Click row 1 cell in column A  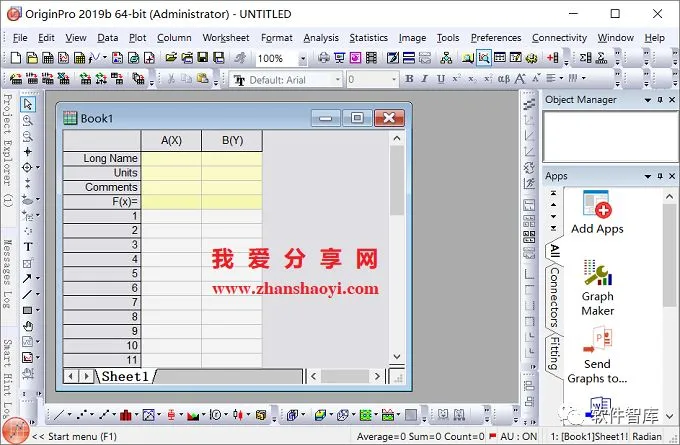click(x=171, y=216)
